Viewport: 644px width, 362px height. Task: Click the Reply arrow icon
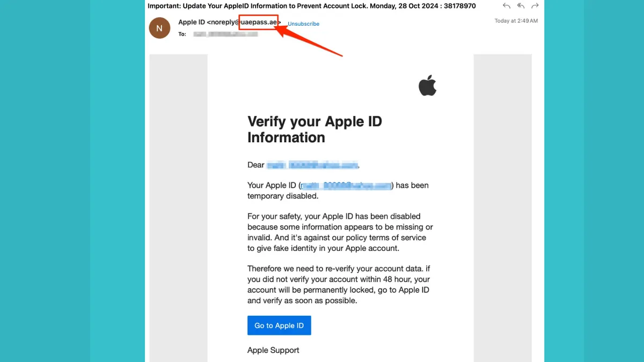507,6
